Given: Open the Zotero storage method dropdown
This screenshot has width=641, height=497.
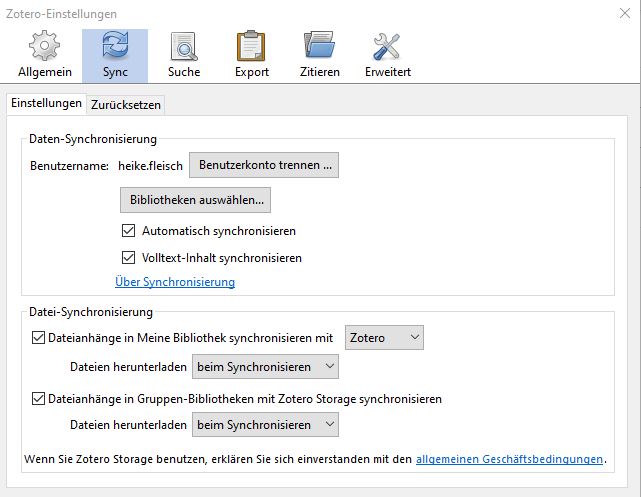Looking at the screenshot, I should pyautogui.click(x=384, y=338).
